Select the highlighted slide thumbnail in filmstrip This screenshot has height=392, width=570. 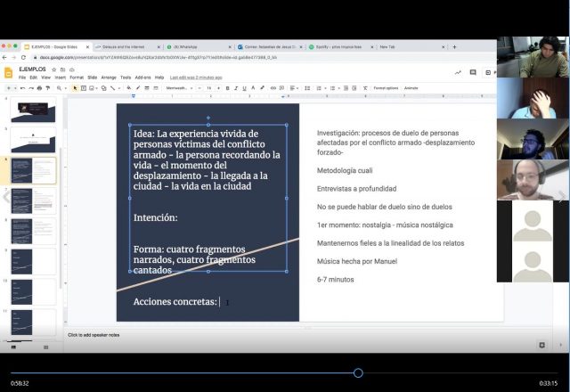pyautogui.click(x=33, y=171)
